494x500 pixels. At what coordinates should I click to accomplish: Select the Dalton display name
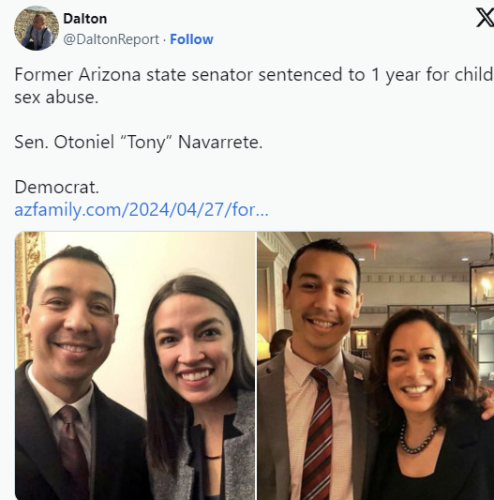point(85,19)
